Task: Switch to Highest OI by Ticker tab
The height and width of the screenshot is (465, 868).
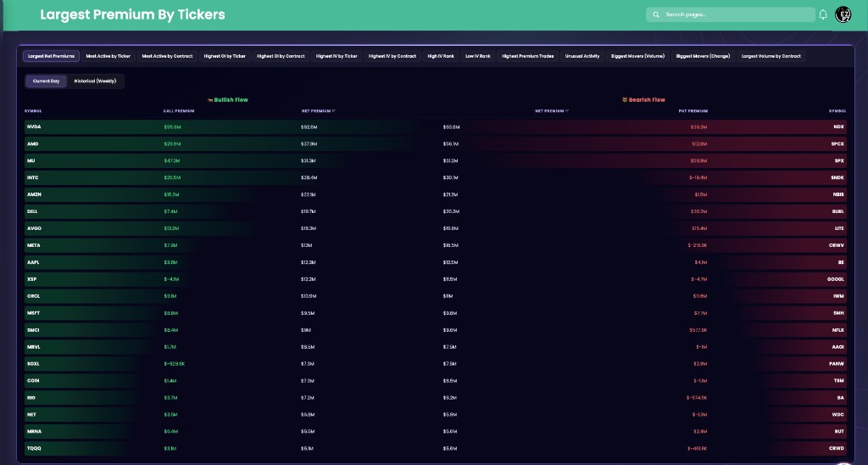Action: tap(224, 56)
